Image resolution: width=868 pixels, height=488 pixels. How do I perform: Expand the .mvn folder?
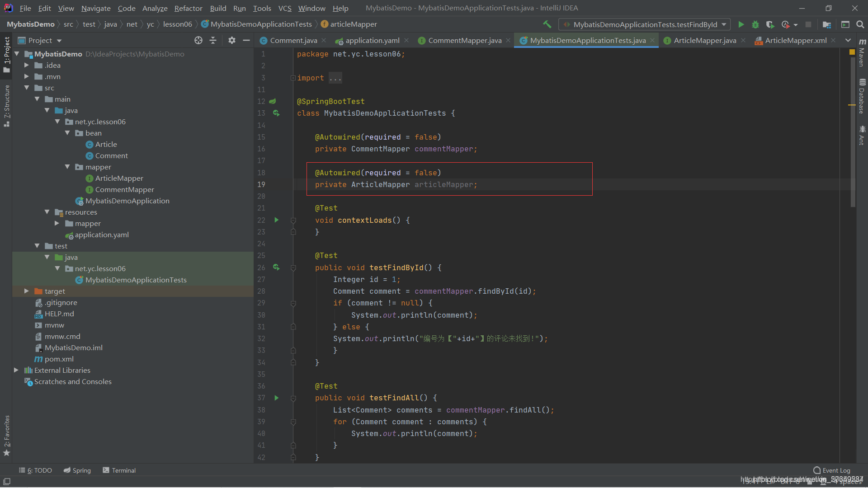26,76
